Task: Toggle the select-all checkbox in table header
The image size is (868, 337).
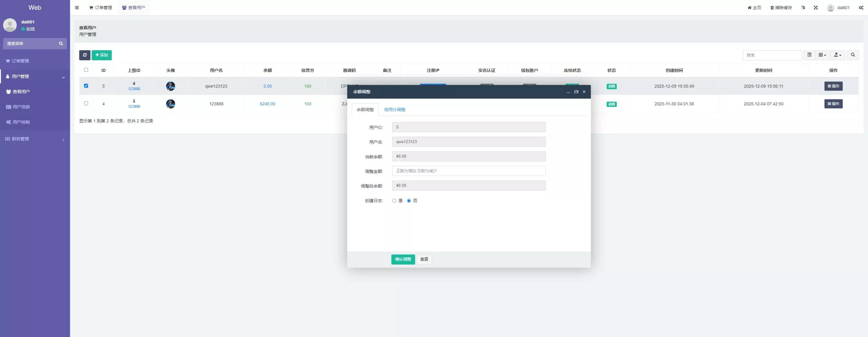Action: 86,70
